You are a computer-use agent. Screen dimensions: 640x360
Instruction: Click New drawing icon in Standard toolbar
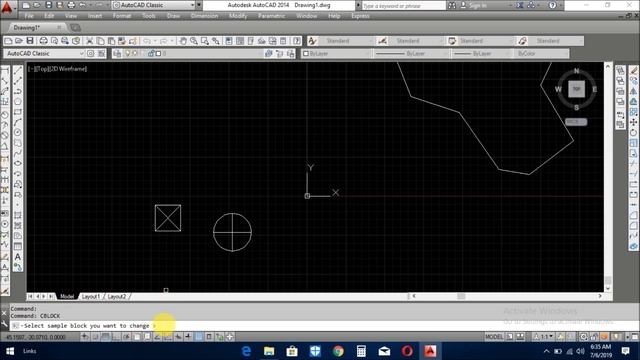8,41
